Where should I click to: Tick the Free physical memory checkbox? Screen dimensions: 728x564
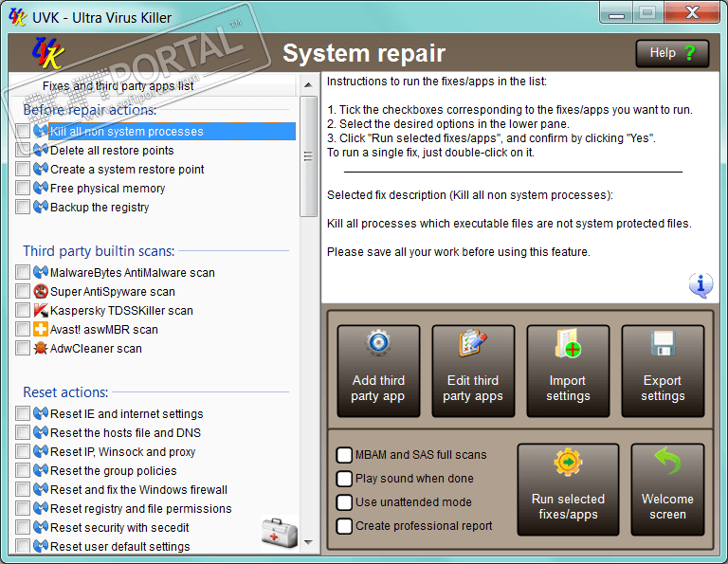click(23, 188)
